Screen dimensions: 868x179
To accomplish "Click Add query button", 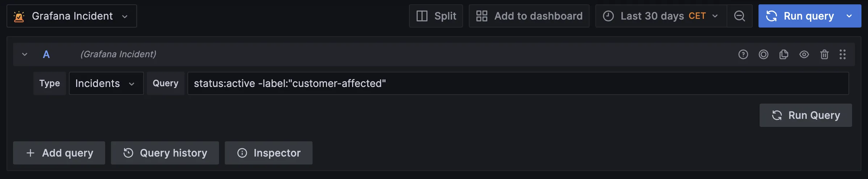I will tap(59, 153).
